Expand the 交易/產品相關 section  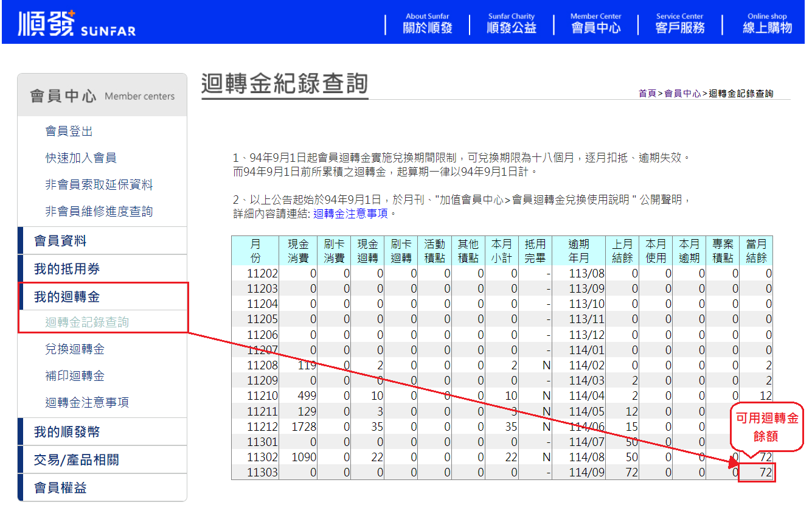pos(76,460)
